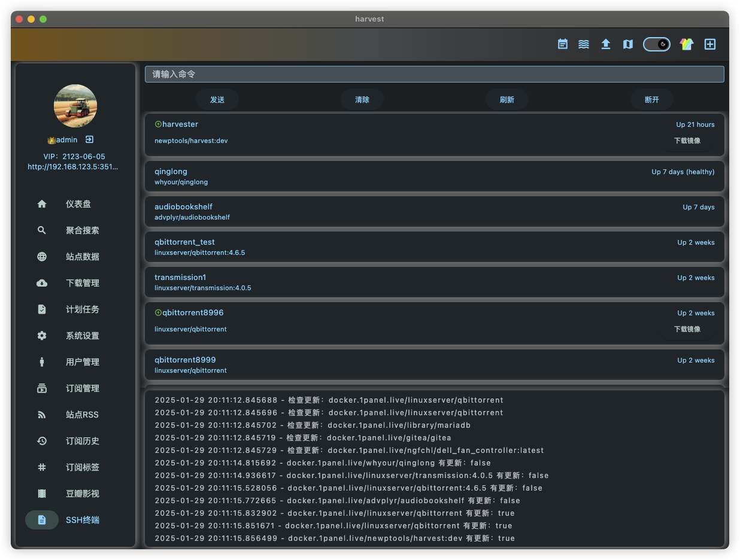Focus the 请输入命令 command input field

[x=434, y=74]
